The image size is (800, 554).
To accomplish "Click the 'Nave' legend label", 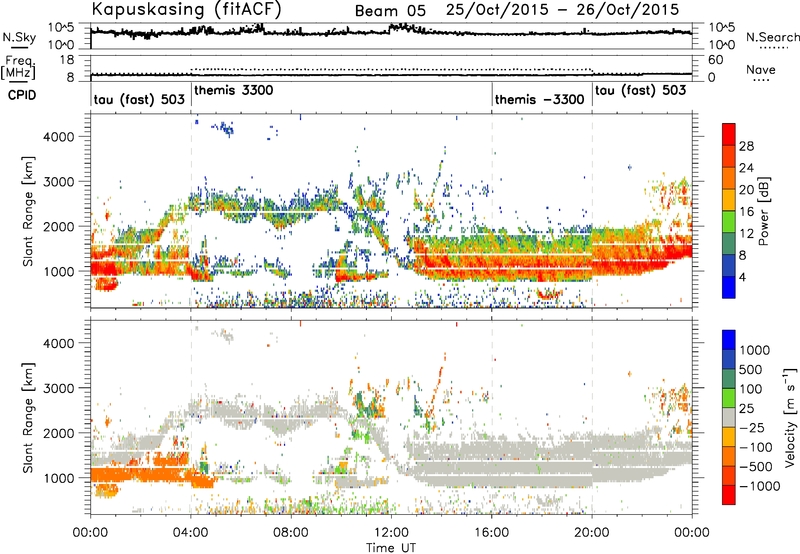I will tap(761, 70).
